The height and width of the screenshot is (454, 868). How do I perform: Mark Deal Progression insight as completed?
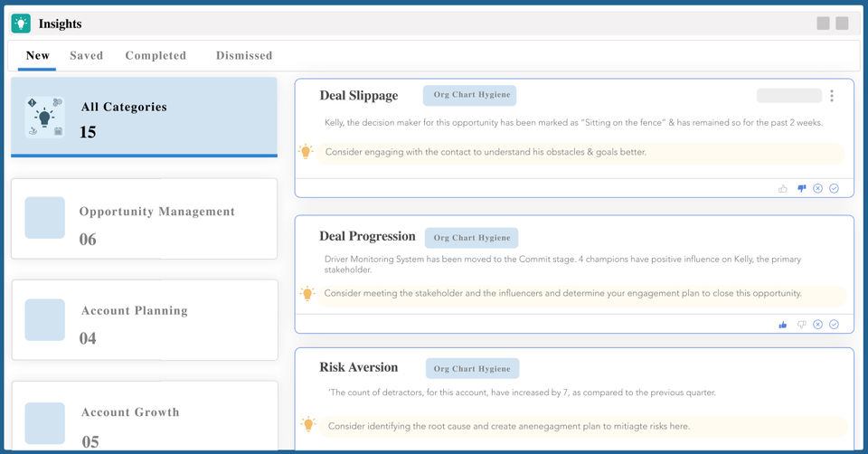coord(835,325)
